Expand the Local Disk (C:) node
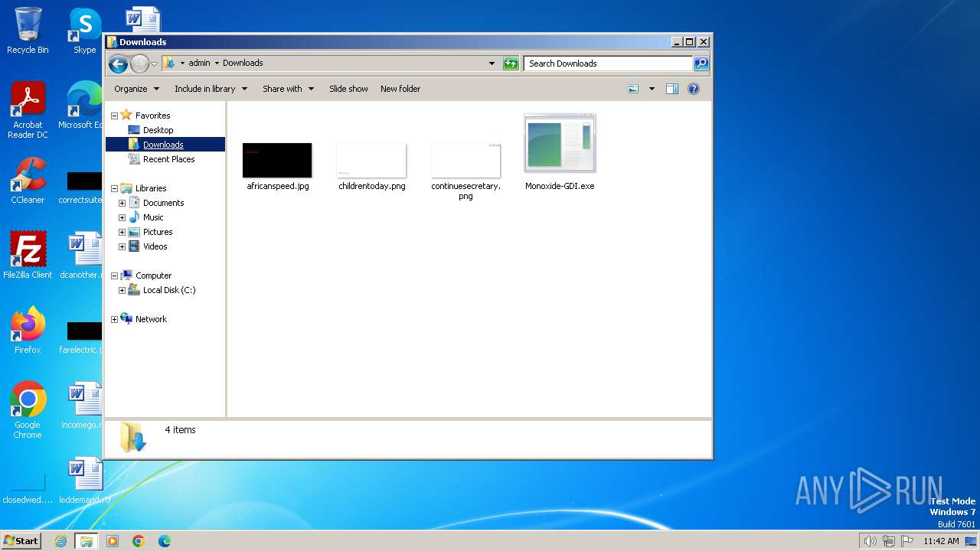This screenshot has width=980, height=551. click(x=122, y=290)
